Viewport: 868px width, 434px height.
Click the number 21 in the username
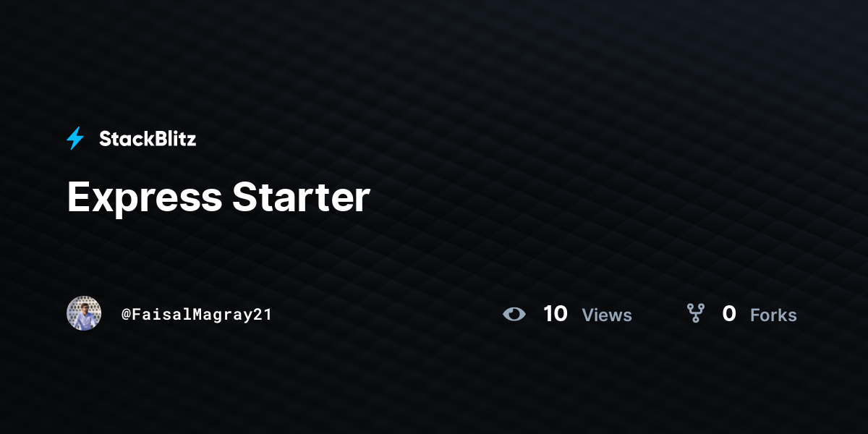click(263, 315)
